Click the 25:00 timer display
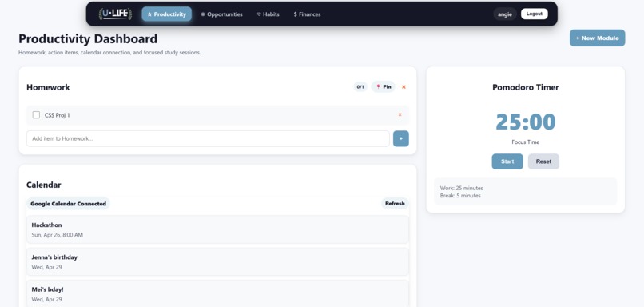644x307 pixels. tap(525, 122)
